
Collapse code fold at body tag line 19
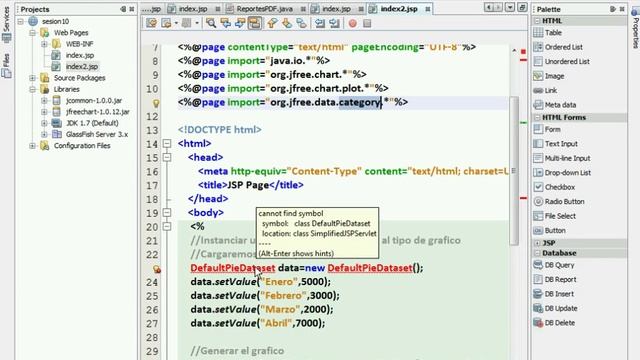point(167,213)
